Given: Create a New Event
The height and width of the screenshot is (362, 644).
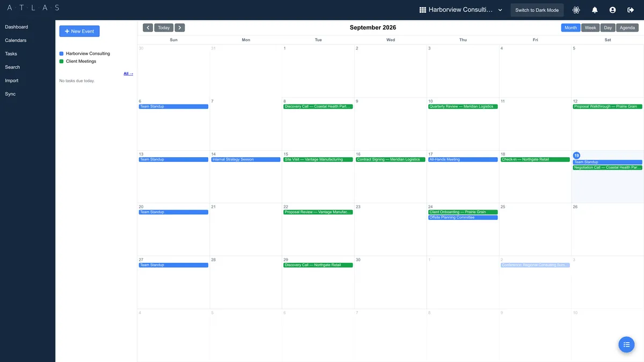Looking at the screenshot, I should (79, 31).
